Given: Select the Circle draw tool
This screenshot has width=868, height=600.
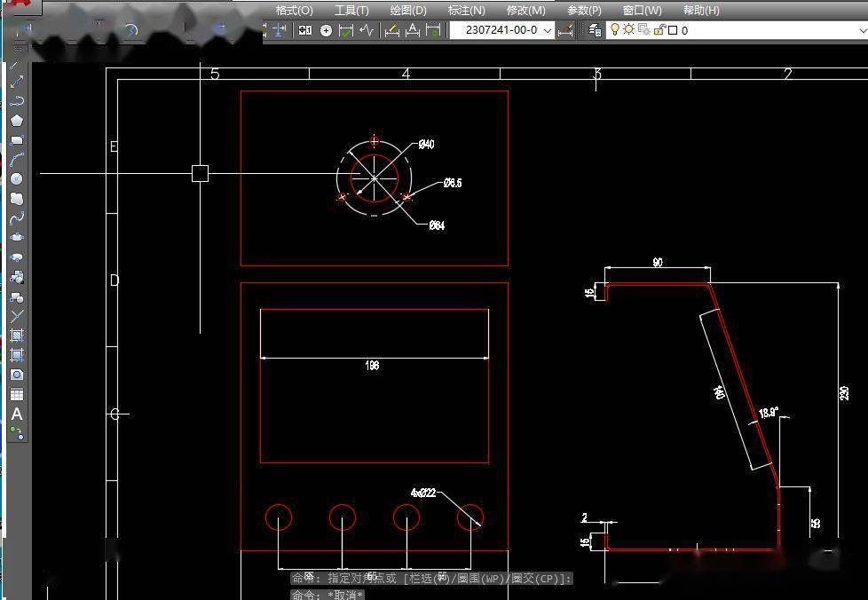Looking at the screenshot, I should [17, 179].
